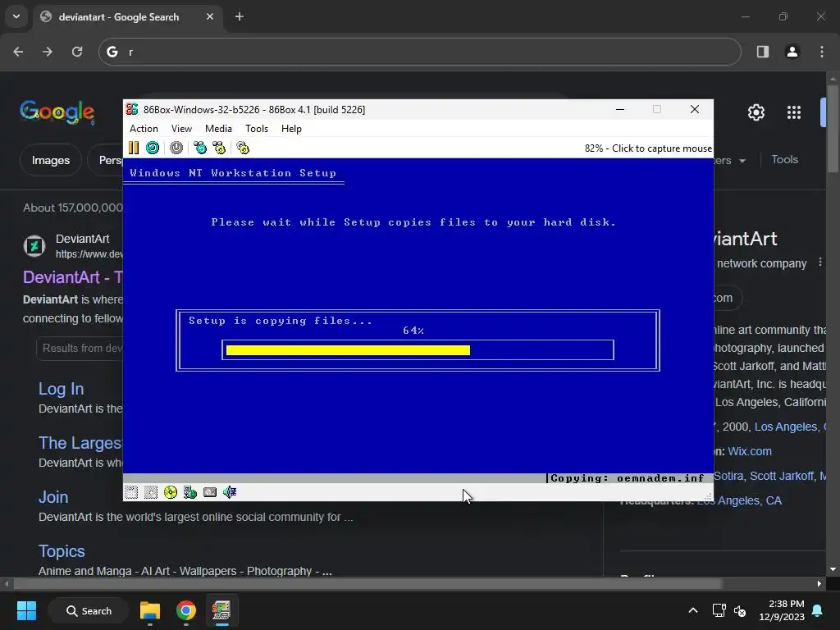
Task: Open the Tools menu in 86Box
Action: (257, 129)
